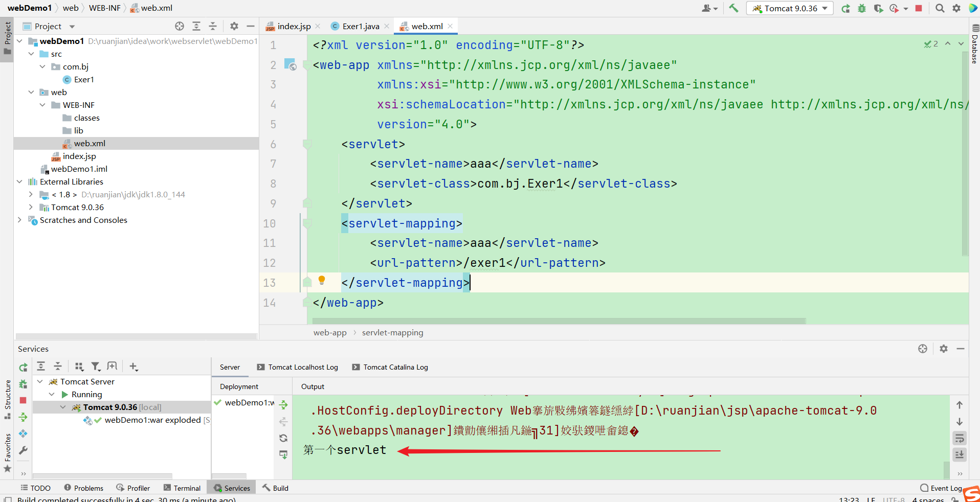Collapse the WEB-INF folder node
The height and width of the screenshot is (502, 980).
(x=42, y=105)
